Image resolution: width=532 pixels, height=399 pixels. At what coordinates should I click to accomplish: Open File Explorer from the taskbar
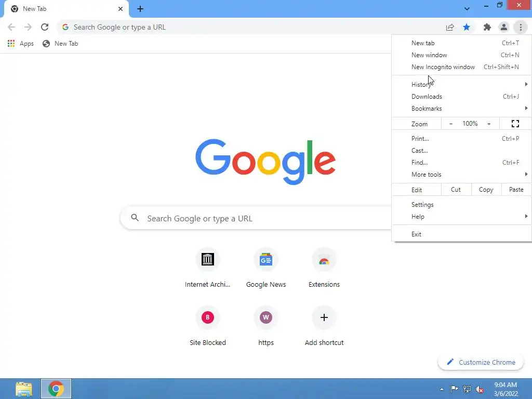pos(24,389)
